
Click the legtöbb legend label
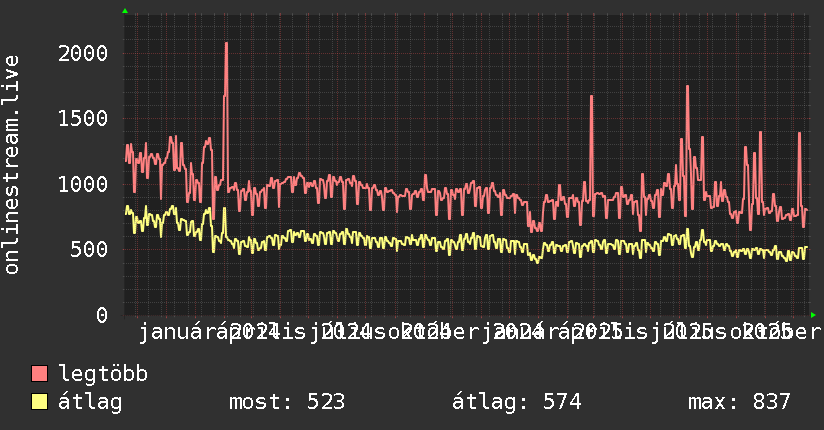(103, 373)
